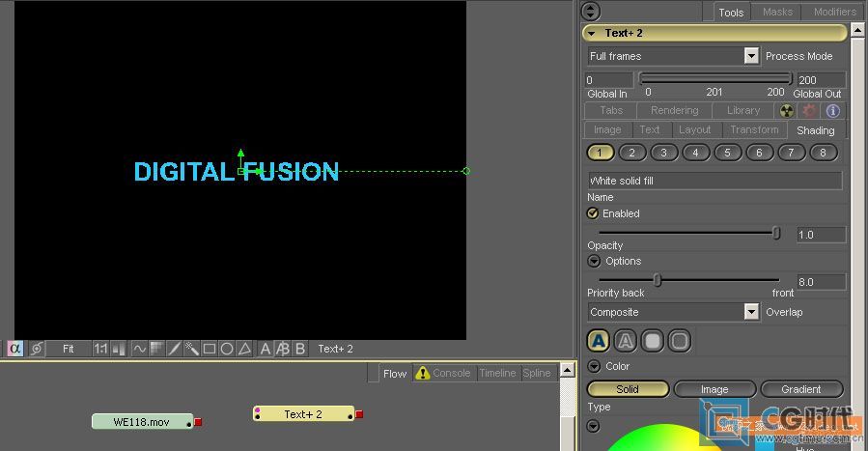Open the Layout tab
The height and width of the screenshot is (451, 868).
pos(694,129)
